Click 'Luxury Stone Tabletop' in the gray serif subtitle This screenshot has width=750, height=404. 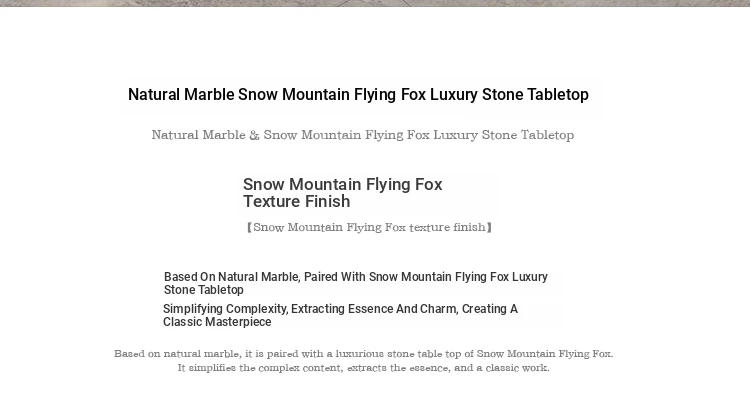coord(503,135)
